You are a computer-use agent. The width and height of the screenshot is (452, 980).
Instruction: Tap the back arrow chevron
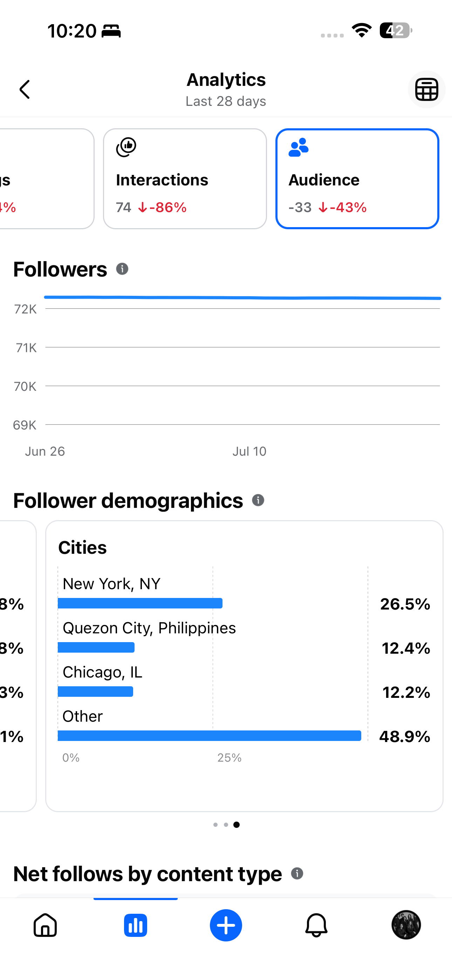pyautogui.click(x=25, y=89)
